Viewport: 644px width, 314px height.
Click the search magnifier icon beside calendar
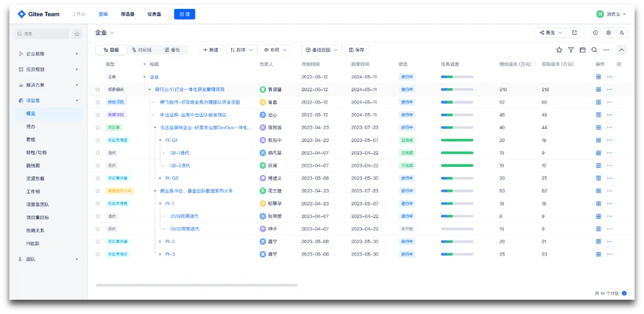coord(594,49)
